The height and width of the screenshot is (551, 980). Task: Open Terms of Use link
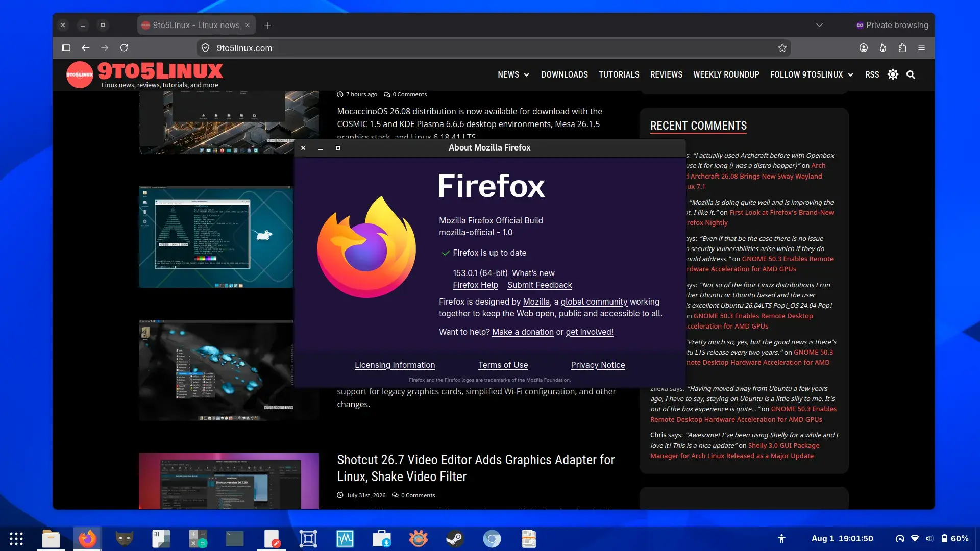click(503, 365)
